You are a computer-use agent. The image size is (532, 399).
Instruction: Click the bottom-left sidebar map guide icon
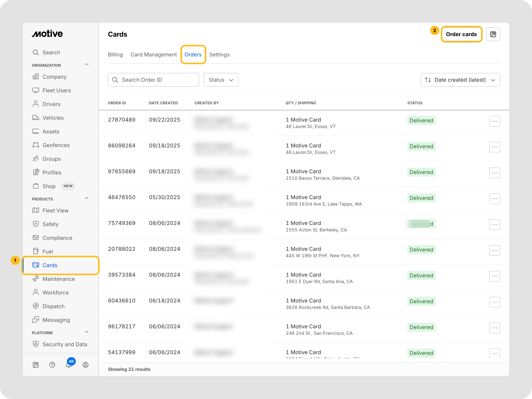(36, 365)
